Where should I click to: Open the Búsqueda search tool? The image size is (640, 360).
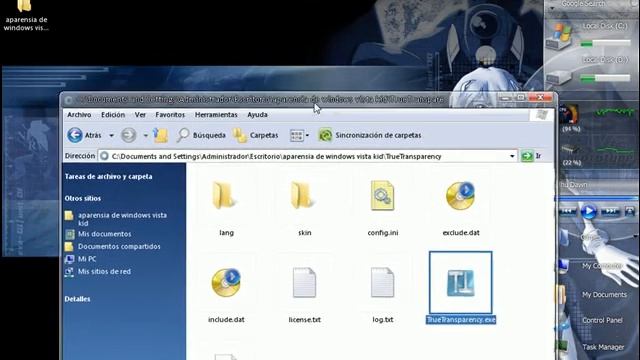point(201,135)
